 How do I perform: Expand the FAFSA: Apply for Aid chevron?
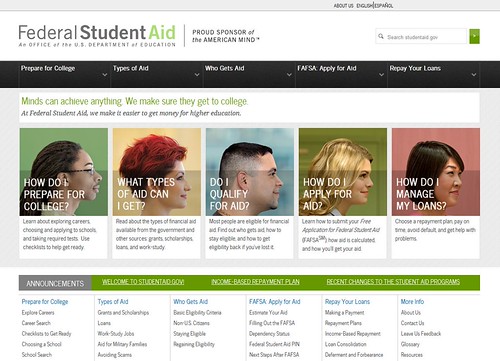coord(382,75)
